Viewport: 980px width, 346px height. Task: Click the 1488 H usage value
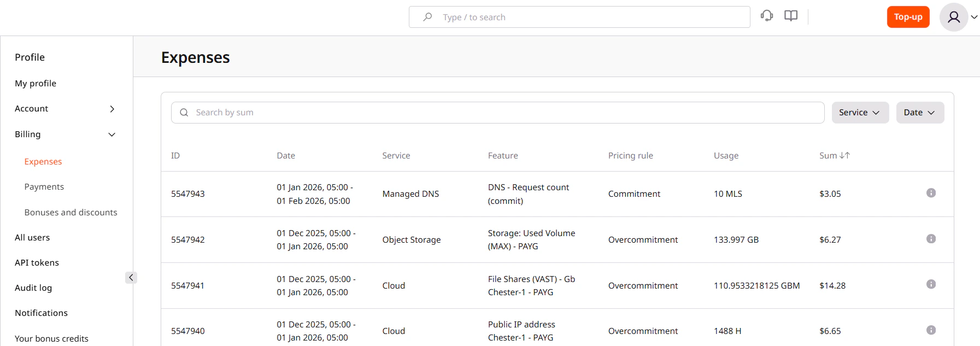tap(727, 331)
